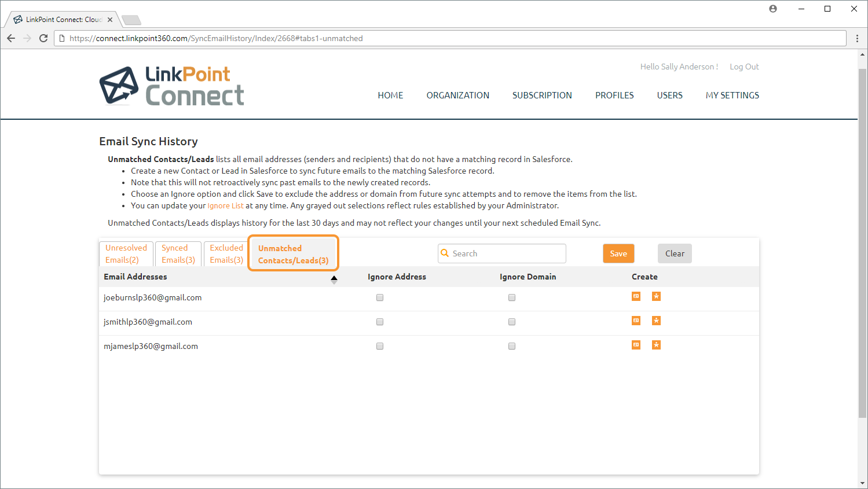
Task: Select Unmatched Contacts/Leads(3) tab
Action: click(293, 254)
